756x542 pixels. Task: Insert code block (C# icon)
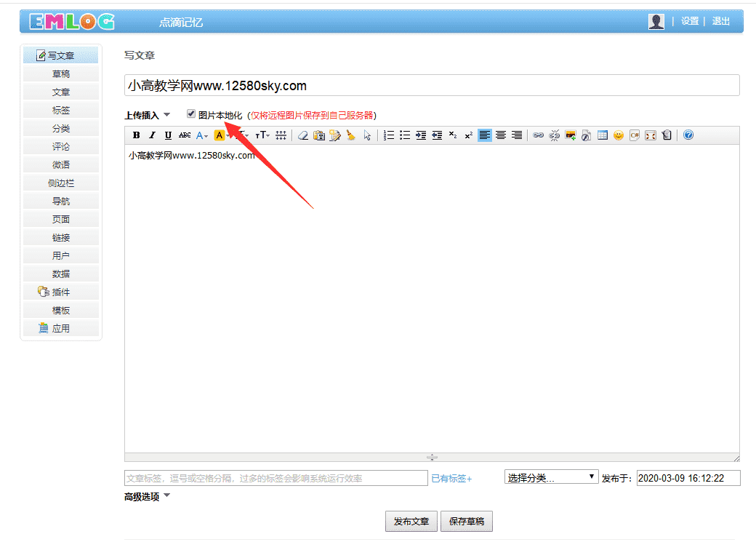pos(635,135)
